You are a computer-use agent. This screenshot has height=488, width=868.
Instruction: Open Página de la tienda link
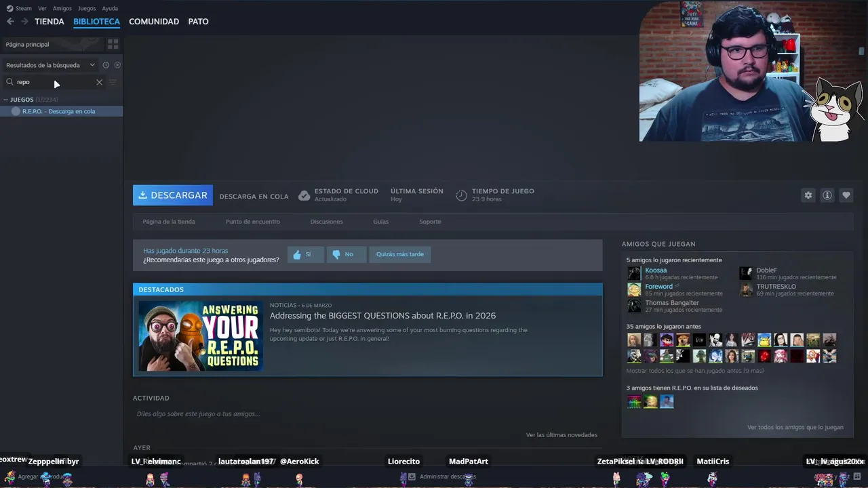tap(169, 222)
